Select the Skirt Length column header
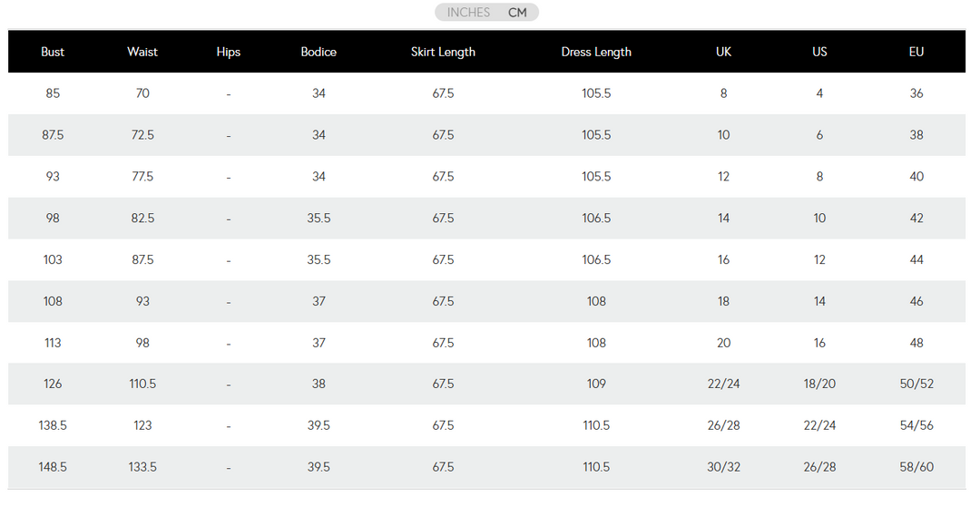 [x=443, y=52]
